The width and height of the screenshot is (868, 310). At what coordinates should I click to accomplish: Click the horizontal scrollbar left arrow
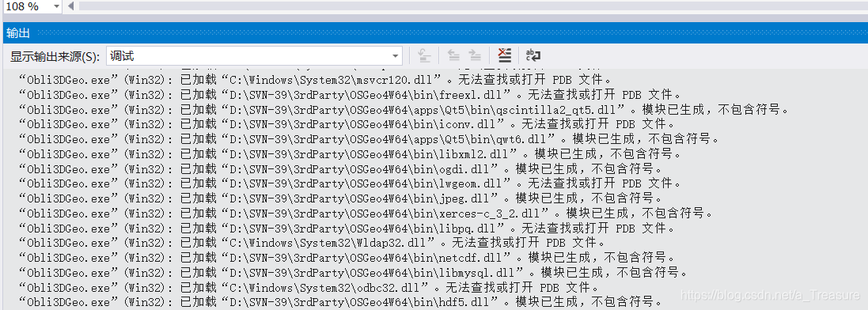[71, 6]
